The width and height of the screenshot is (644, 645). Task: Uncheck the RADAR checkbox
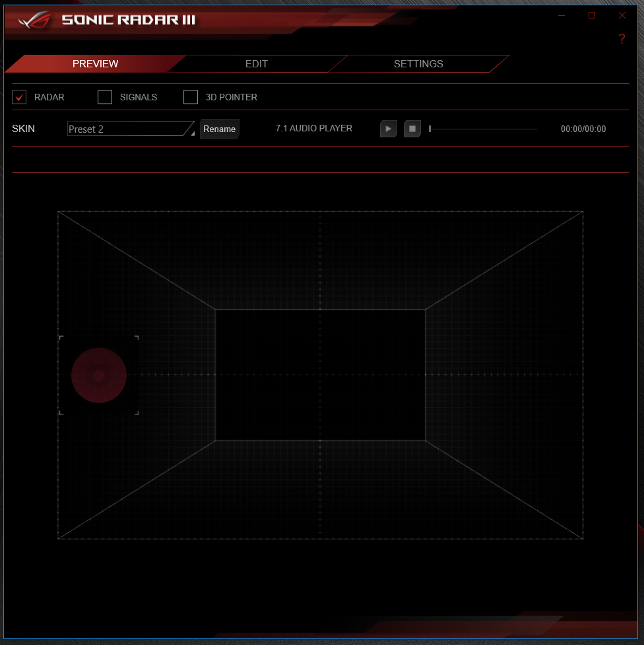(x=19, y=97)
